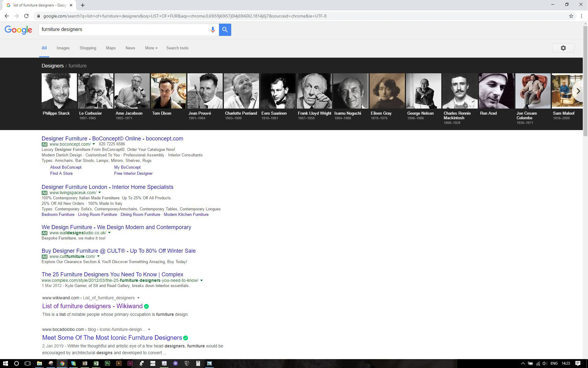
Task: Launch File Explorer from taskbar
Action: 39,363
